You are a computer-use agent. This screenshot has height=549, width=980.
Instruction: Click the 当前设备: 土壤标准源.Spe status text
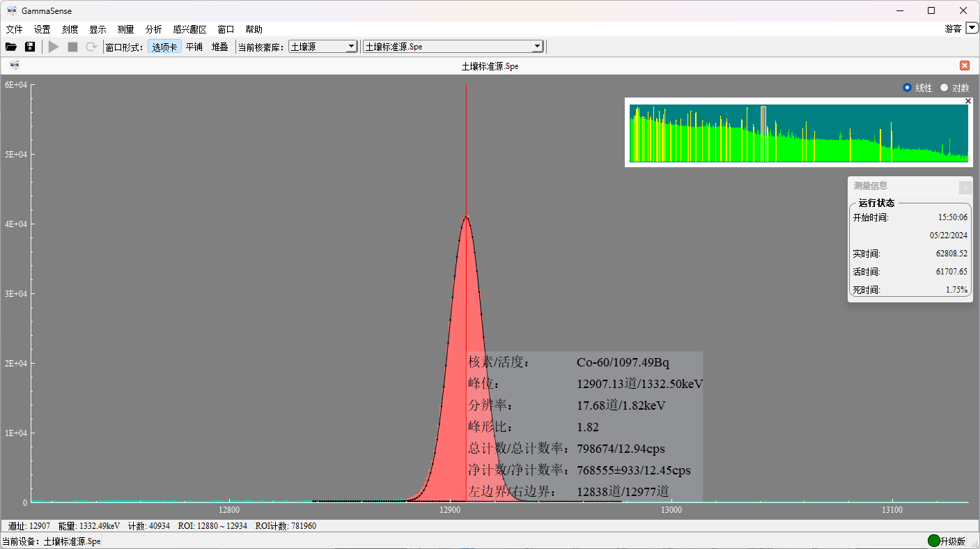pos(51,541)
